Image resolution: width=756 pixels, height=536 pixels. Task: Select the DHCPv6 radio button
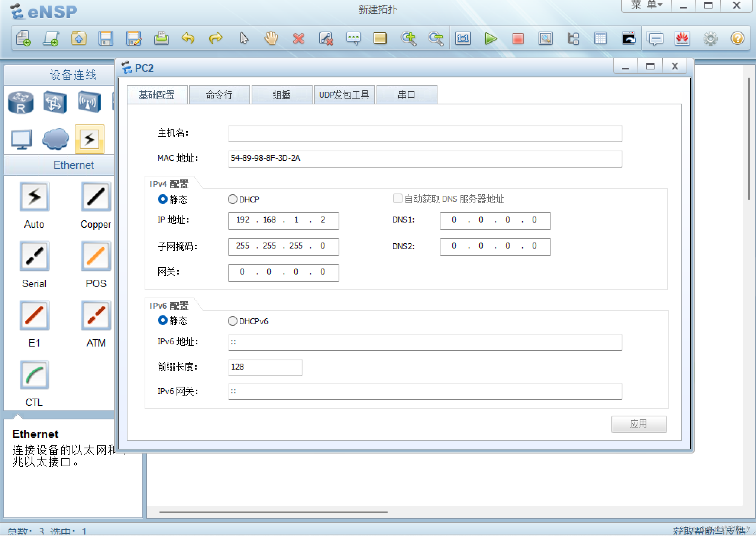(233, 321)
